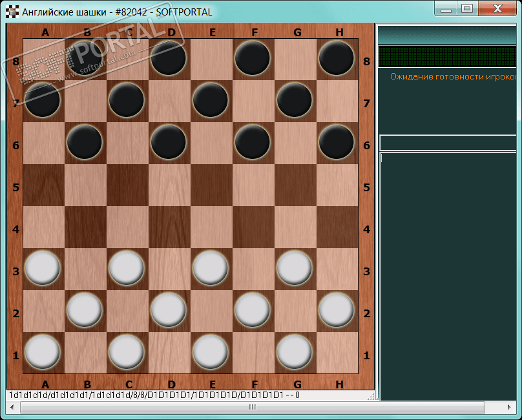
Task: Select the black checker on F6
Action: [x=253, y=142]
